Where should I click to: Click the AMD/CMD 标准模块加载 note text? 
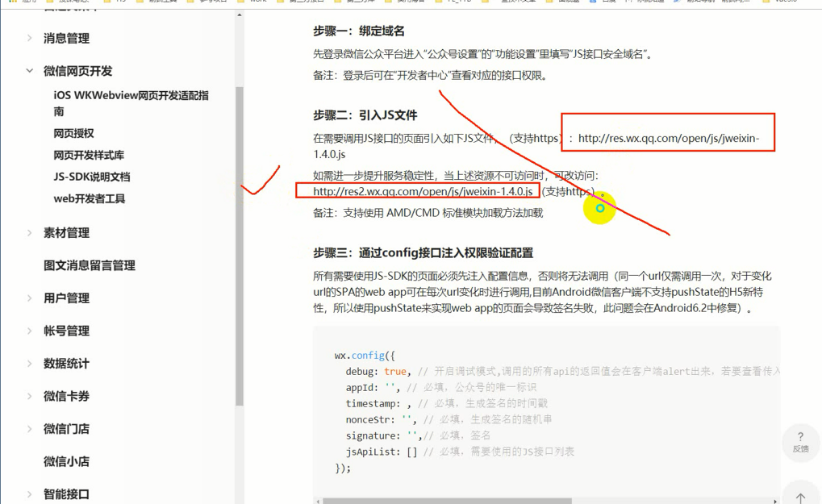click(428, 213)
